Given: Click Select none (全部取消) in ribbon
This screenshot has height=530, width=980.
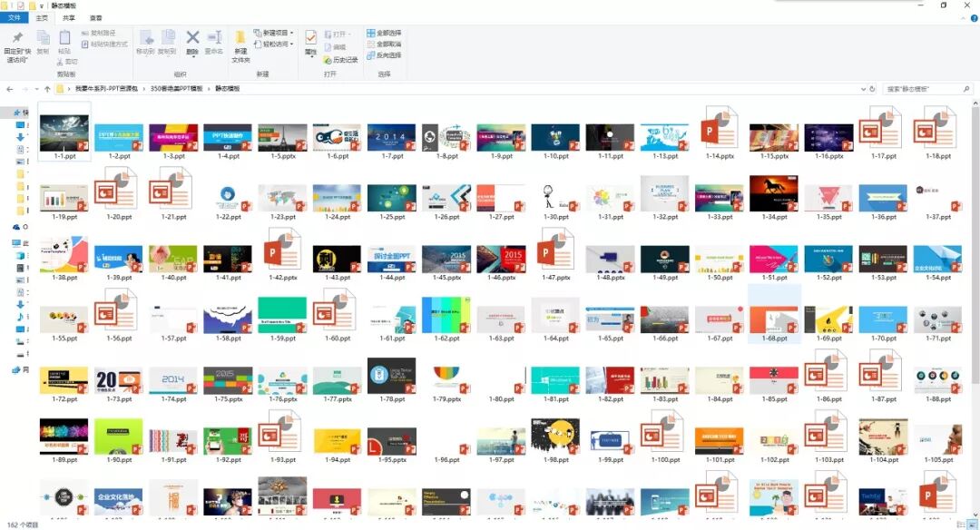Looking at the screenshot, I should (x=384, y=44).
